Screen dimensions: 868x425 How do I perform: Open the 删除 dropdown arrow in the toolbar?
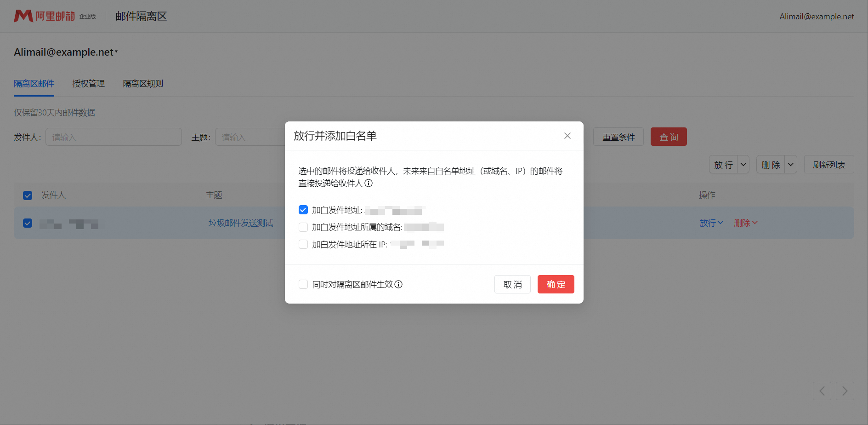pyautogui.click(x=790, y=164)
